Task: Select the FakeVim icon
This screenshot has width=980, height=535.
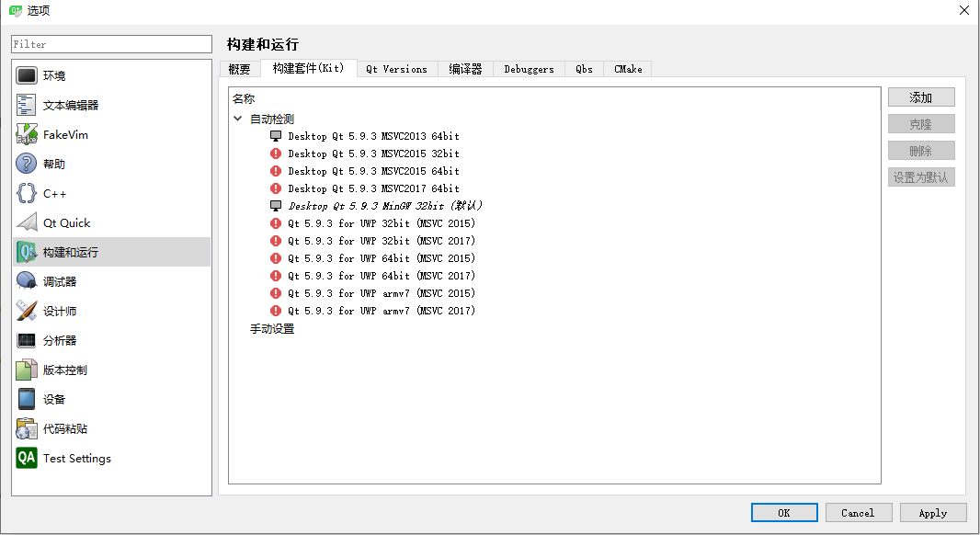Action: click(x=27, y=134)
